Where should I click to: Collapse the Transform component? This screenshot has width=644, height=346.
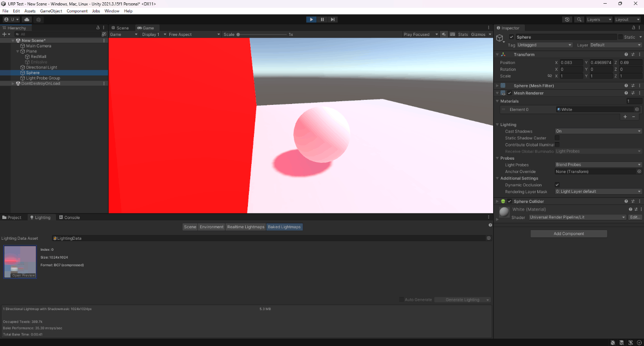tap(497, 55)
